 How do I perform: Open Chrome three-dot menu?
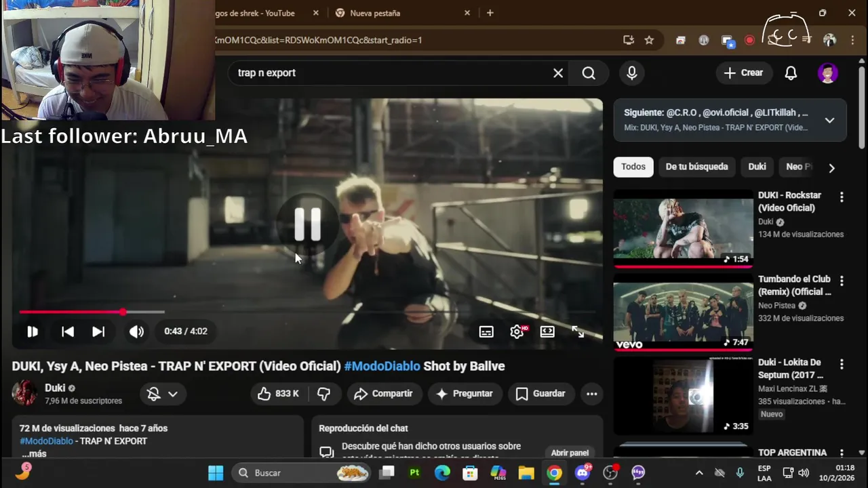tap(852, 40)
